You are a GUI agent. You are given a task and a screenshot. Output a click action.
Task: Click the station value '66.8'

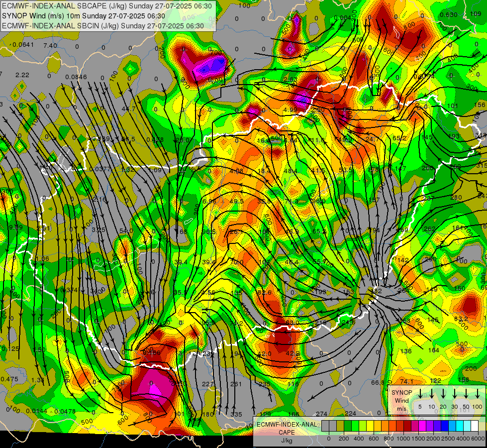378,382
